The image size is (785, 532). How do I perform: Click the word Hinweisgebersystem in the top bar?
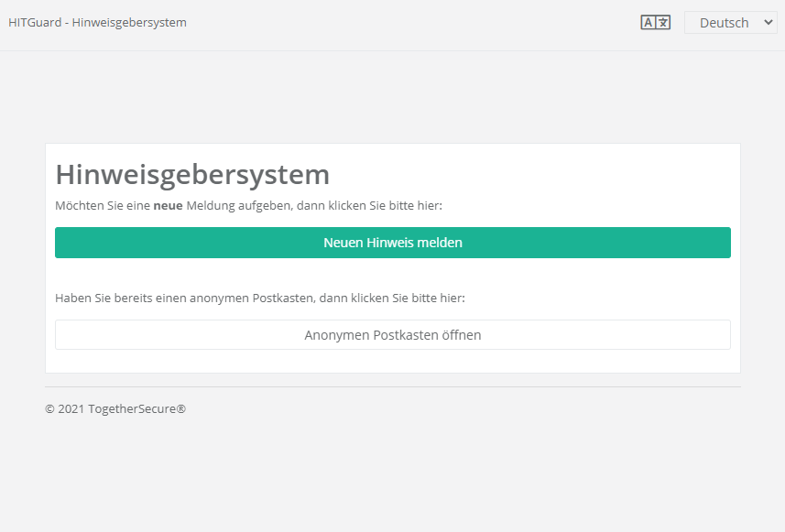[x=129, y=23]
